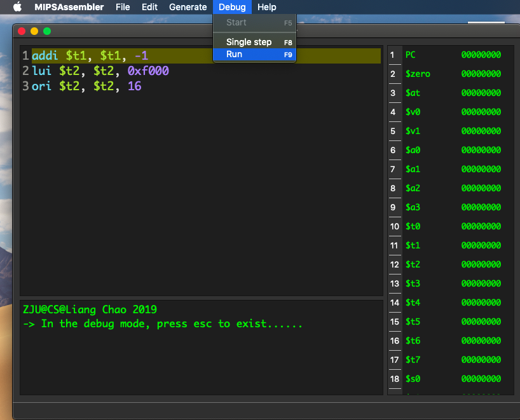Open the Generate menu

pos(188,7)
